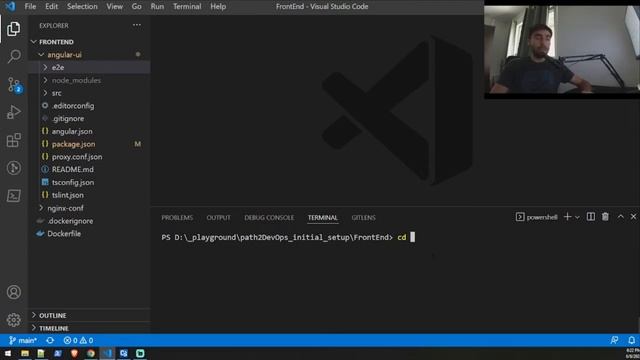Screen dimensions: 640x360
Task: Click the main branch indicator
Action: click(x=23, y=340)
